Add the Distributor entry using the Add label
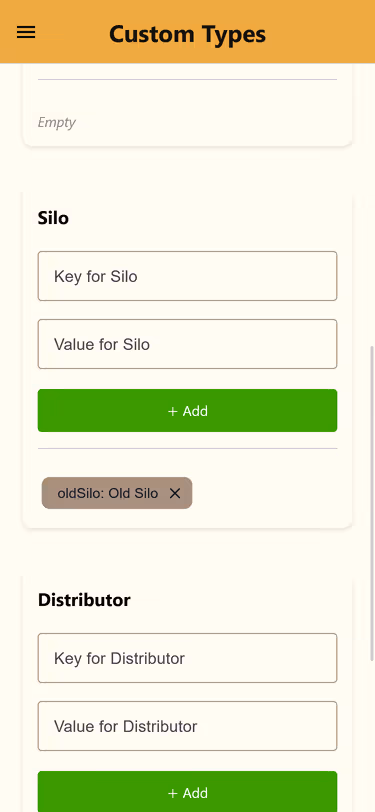Screen dimensions: 375x812 click(x=195, y=793)
